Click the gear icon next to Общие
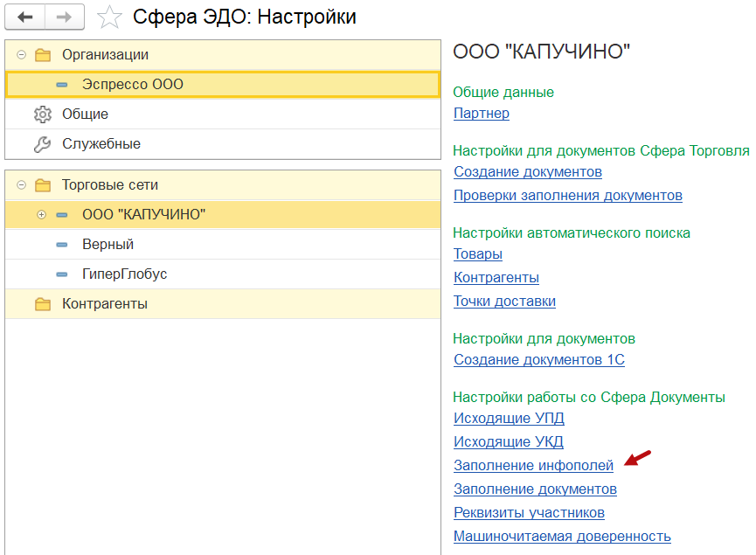756x555 pixels. click(x=43, y=114)
